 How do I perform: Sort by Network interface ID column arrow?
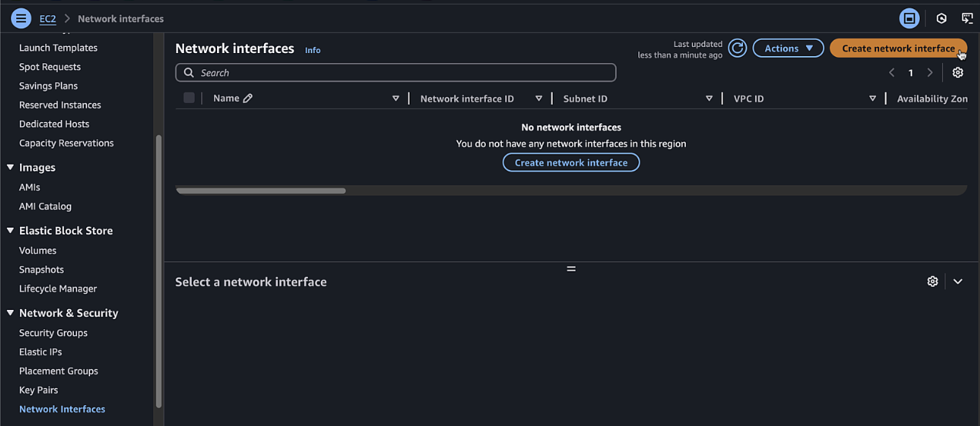coord(539,98)
